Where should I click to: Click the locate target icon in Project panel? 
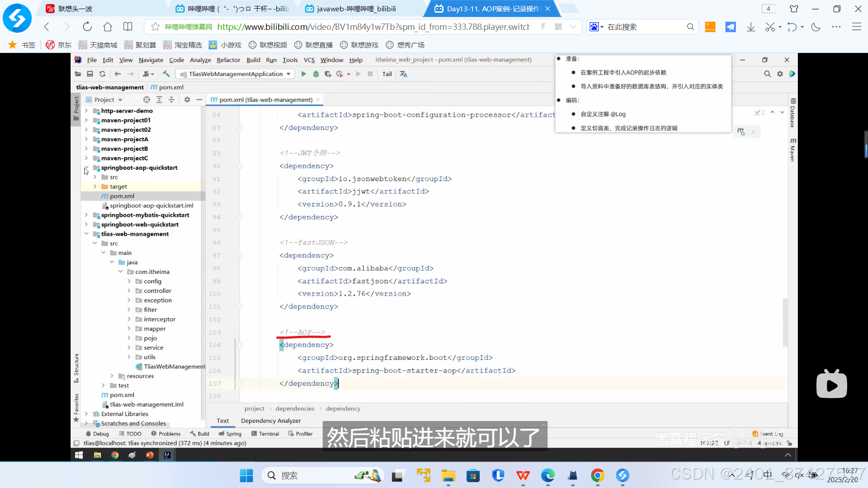click(x=147, y=100)
